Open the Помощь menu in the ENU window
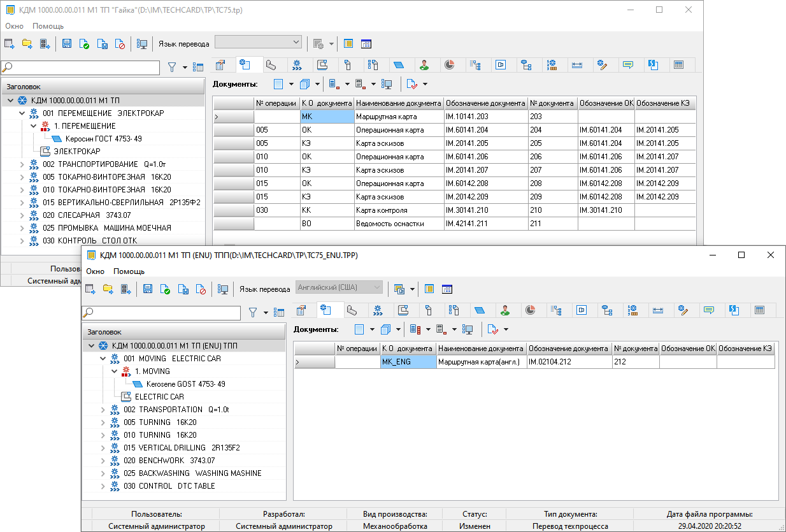Image resolution: width=786 pixels, height=532 pixels. point(129,271)
